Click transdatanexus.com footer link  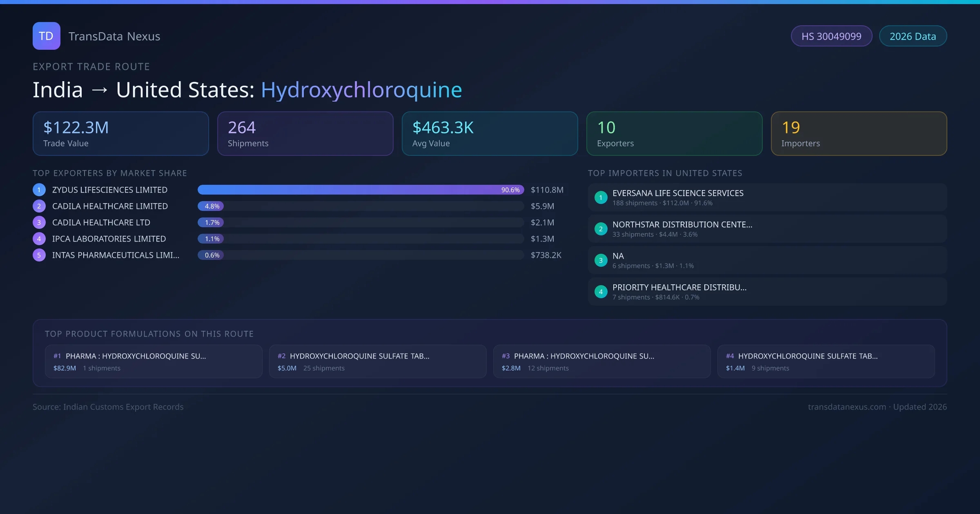847,407
